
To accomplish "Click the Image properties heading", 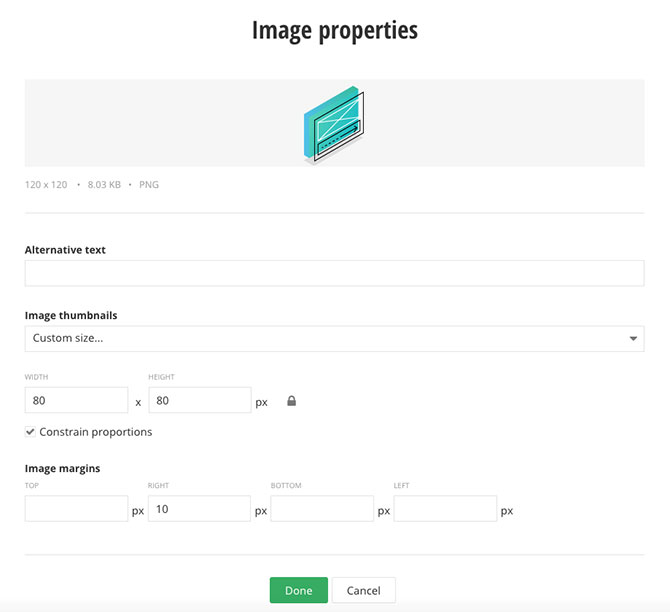I will [334, 31].
